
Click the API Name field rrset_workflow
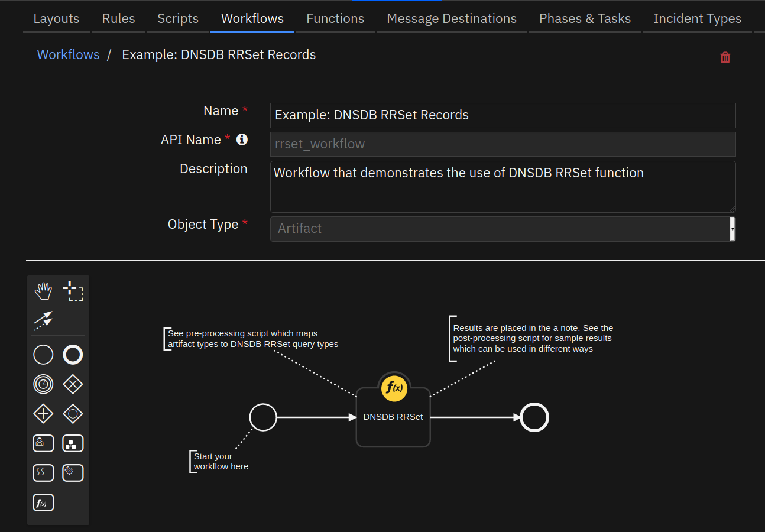[x=503, y=144]
